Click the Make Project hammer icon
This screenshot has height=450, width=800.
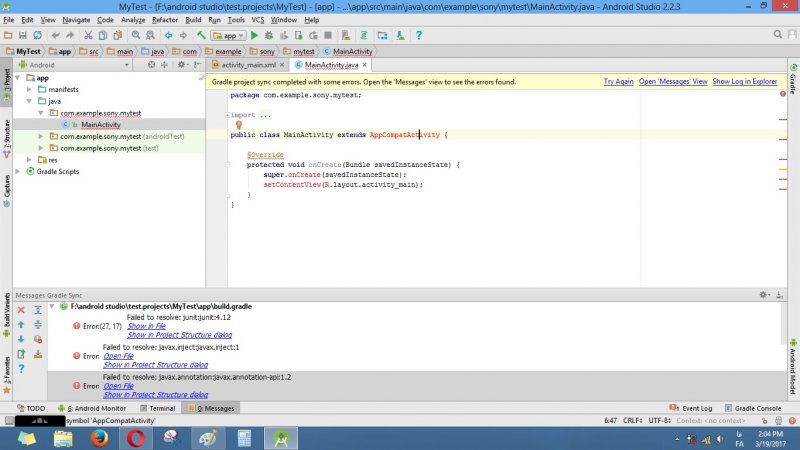pos(201,35)
